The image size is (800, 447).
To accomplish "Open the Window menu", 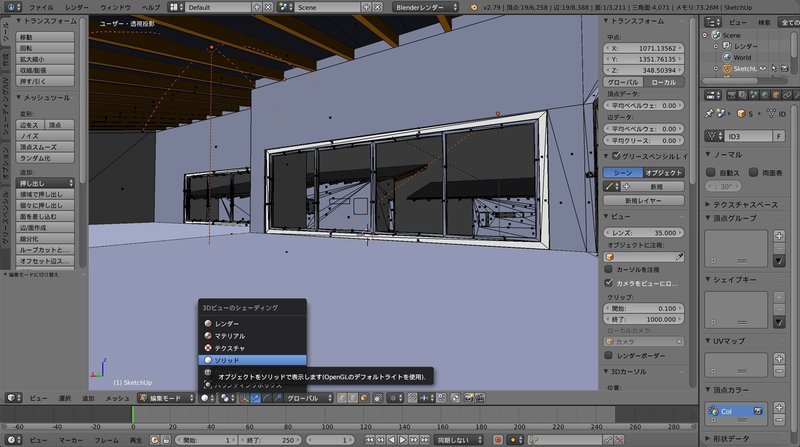I will coord(115,7).
